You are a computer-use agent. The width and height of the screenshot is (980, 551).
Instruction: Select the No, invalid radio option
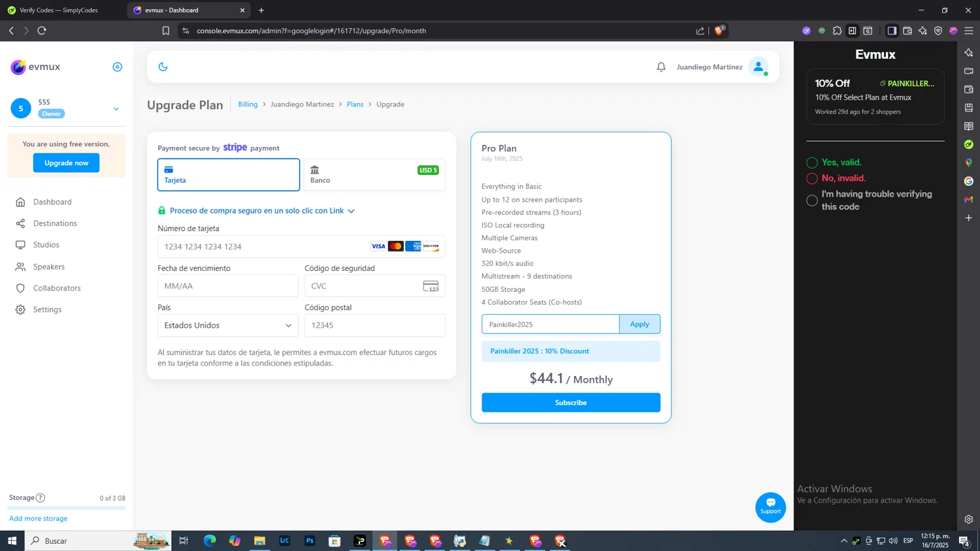pos(812,178)
